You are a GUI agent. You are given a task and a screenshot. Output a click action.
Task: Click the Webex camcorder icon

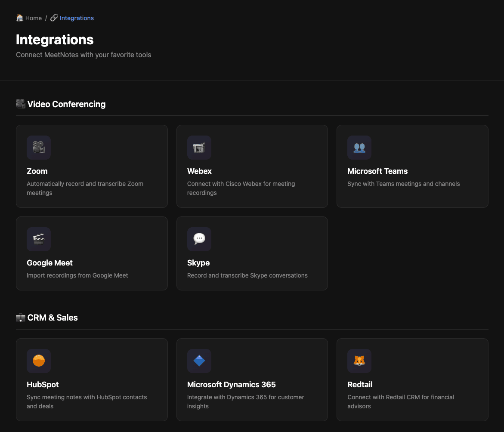199,148
